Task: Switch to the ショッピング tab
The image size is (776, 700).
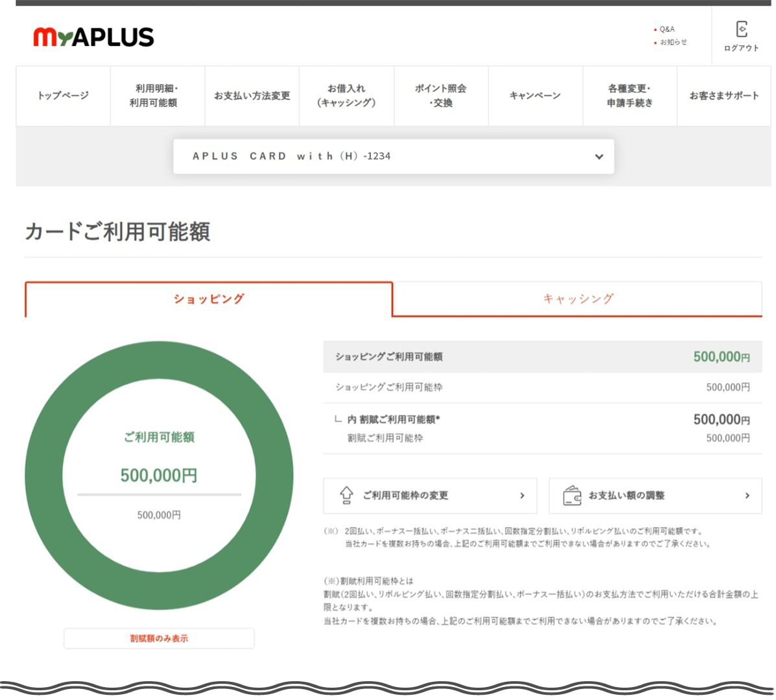Action: 209,299
